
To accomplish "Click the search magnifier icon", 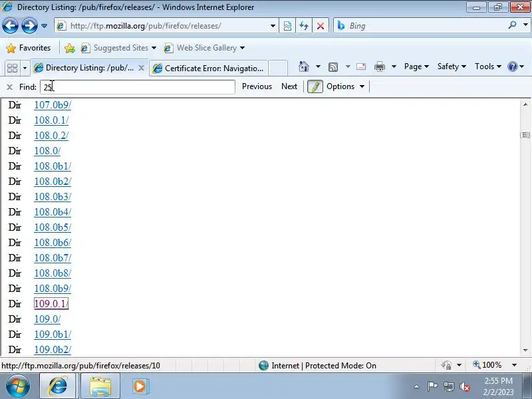I will click(512, 25).
